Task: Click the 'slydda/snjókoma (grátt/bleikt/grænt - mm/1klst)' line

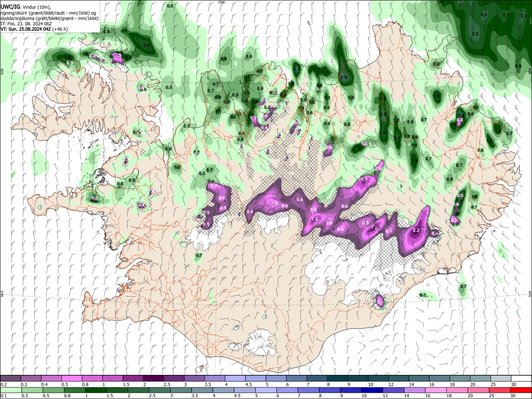Action: click(x=49, y=18)
